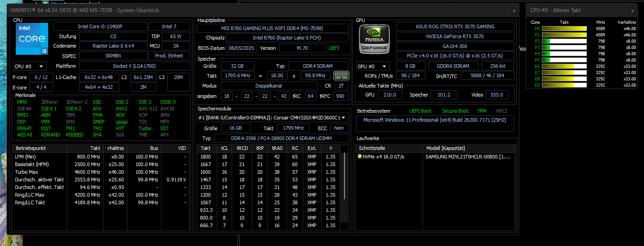
Task: Click the Raptor Lake-S 6+4 codename field
Action: [x=113, y=46]
